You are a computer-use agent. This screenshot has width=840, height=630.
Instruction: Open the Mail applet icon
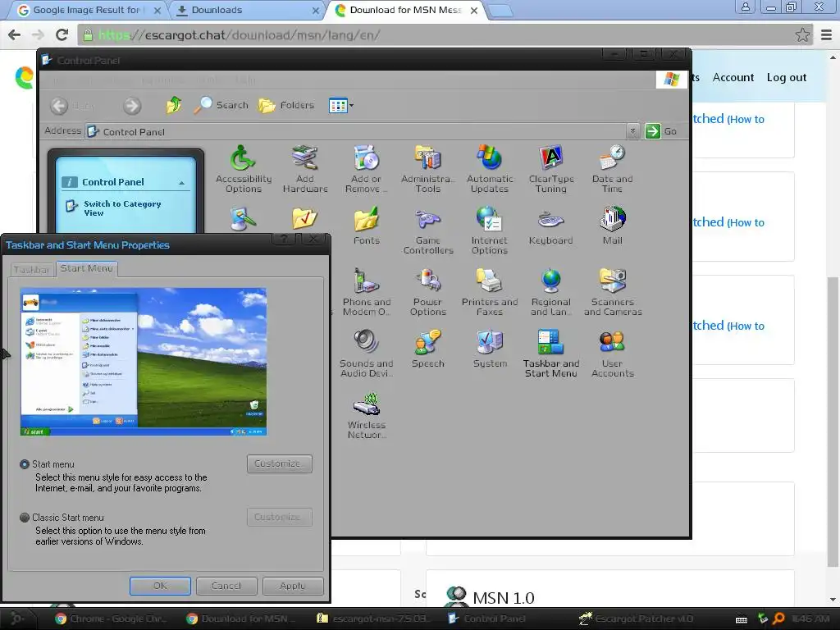(612, 226)
